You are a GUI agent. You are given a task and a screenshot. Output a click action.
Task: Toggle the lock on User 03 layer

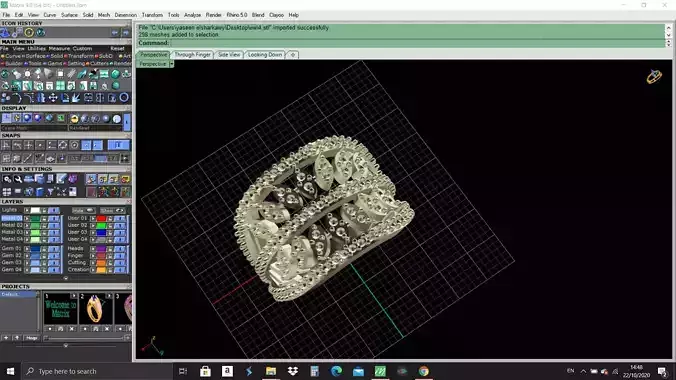[110, 232]
